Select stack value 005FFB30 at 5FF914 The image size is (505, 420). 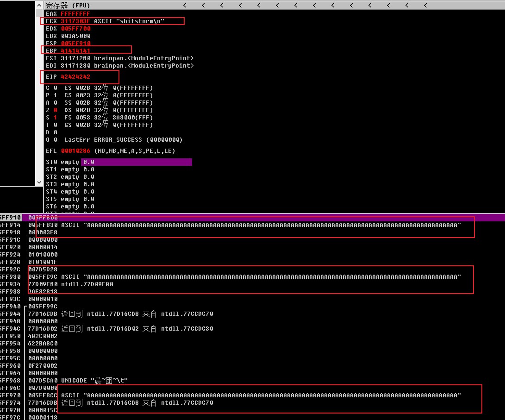click(x=43, y=225)
